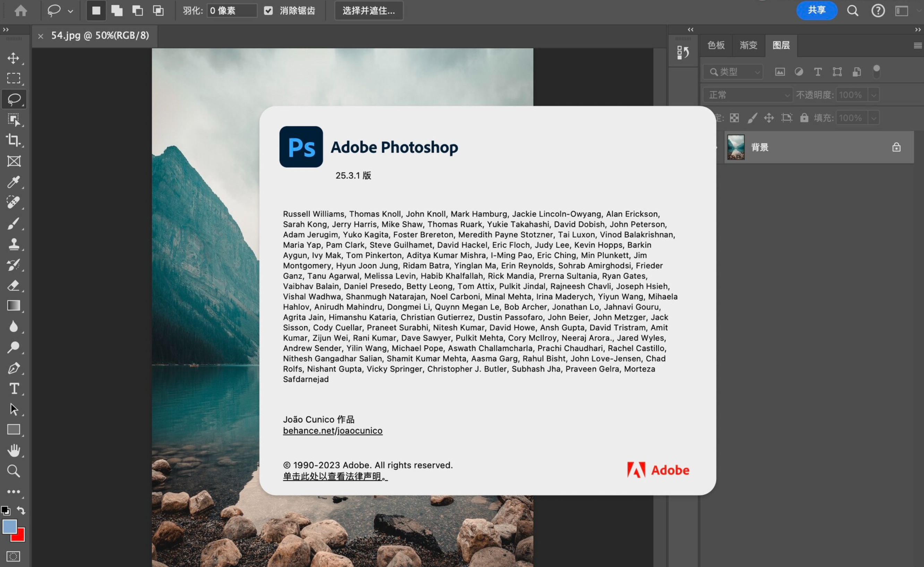Image resolution: width=924 pixels, height=567 pixels.
Task: Choose Intersect with Selection mode
Action: click(158, 10)
